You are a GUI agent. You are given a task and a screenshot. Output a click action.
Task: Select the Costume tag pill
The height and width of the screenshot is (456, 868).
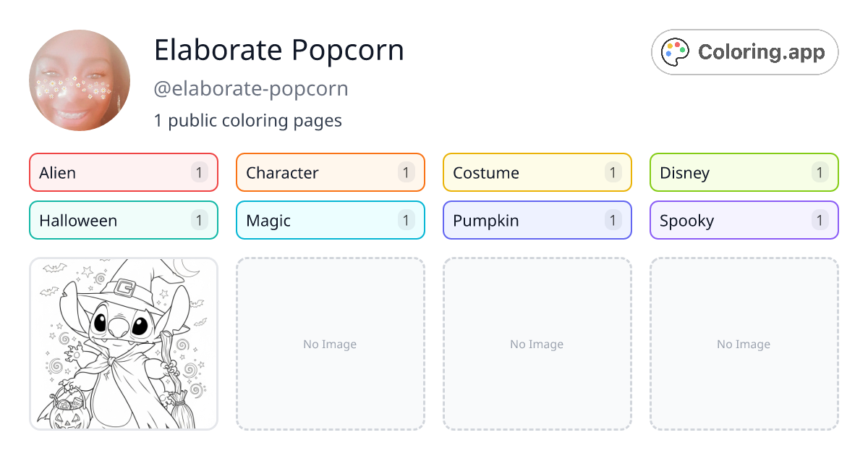pyautogui.click(x=537, y=172)
